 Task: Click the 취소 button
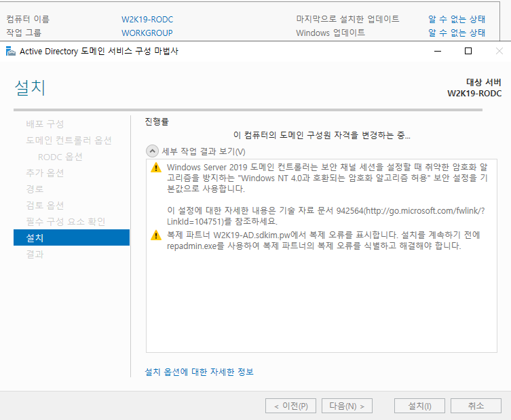pos(476,406)
